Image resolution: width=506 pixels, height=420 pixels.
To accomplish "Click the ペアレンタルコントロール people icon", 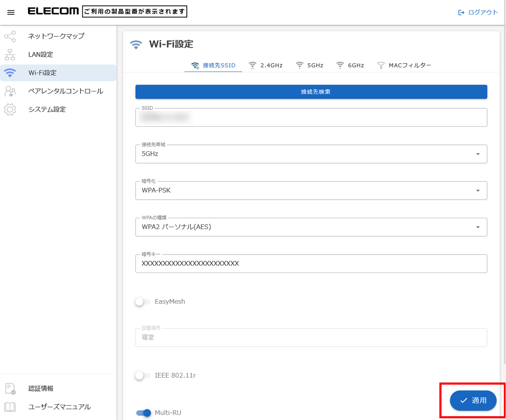I will pos(10,91).
